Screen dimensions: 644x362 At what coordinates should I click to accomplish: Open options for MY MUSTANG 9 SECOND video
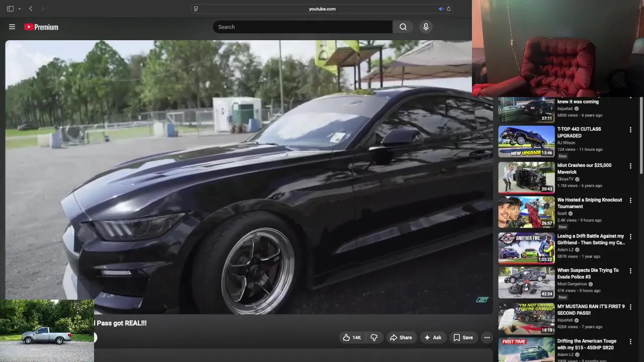(x=630, y=307)
